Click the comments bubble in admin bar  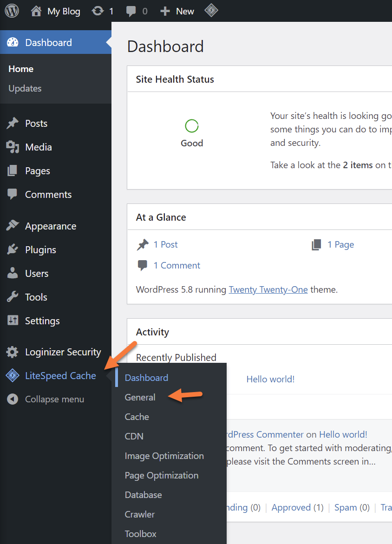click(131, 11)
